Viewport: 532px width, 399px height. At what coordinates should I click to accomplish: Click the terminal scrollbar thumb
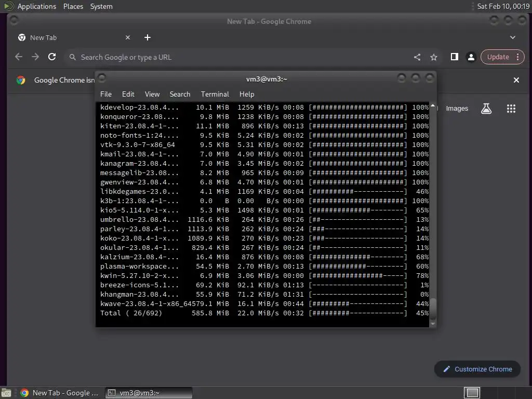click(x=433, y=308)
